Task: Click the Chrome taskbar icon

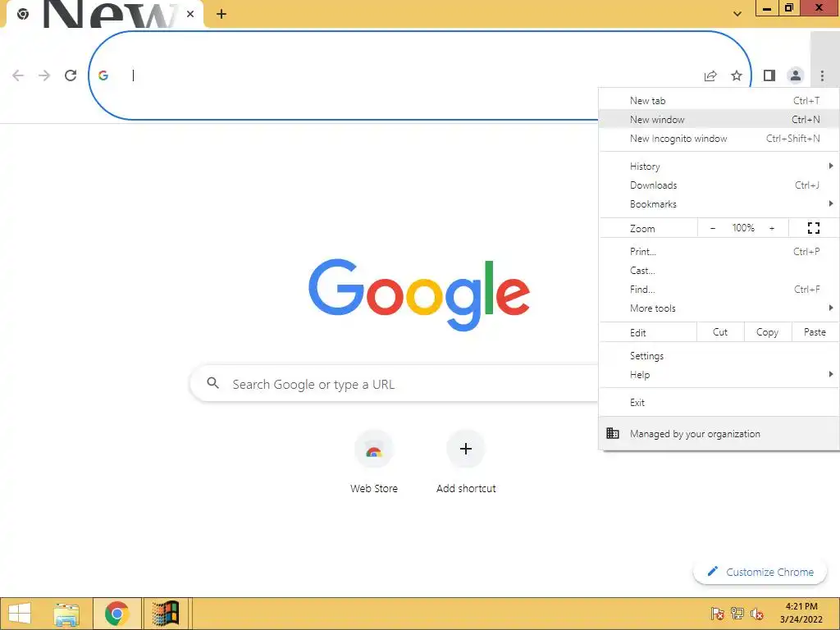Action: coord(116,614)
